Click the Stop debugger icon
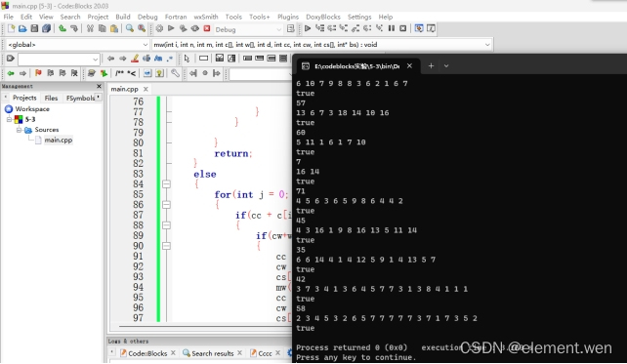Viewport: 627px width, 364px height. click(403, 28)
